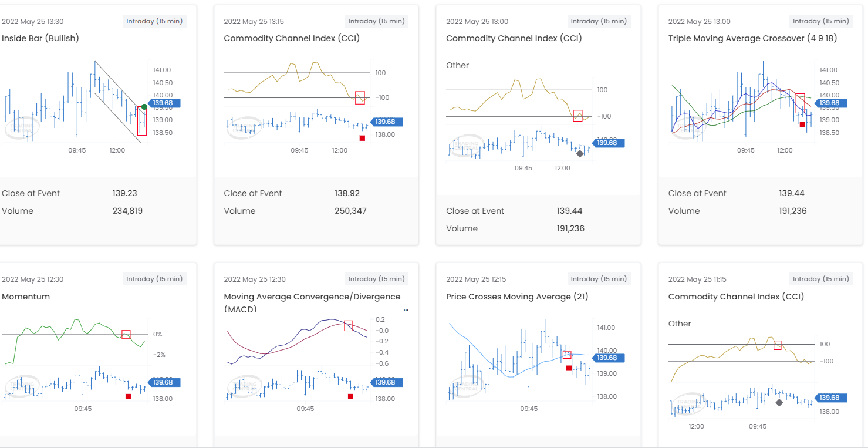Expand the Other section on the 11:15 CCI card

(679, 324)
